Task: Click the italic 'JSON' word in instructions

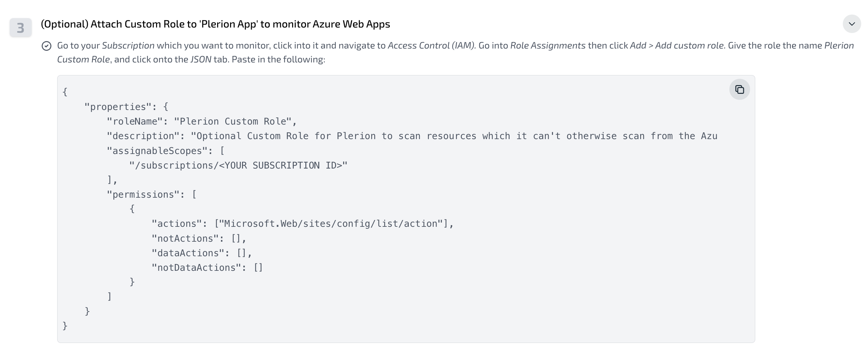Action: pos(201,60)
